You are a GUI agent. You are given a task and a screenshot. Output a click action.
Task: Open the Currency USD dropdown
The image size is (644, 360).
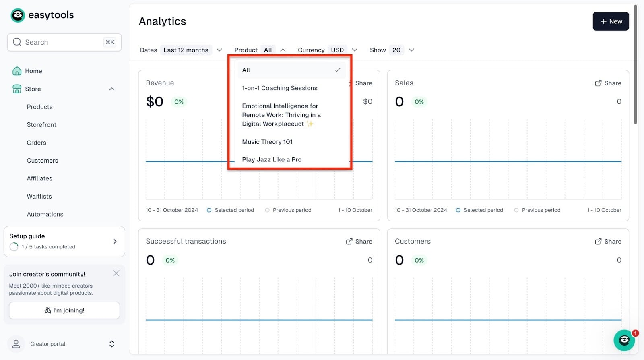pyautogui.click(x=343, y=50)
